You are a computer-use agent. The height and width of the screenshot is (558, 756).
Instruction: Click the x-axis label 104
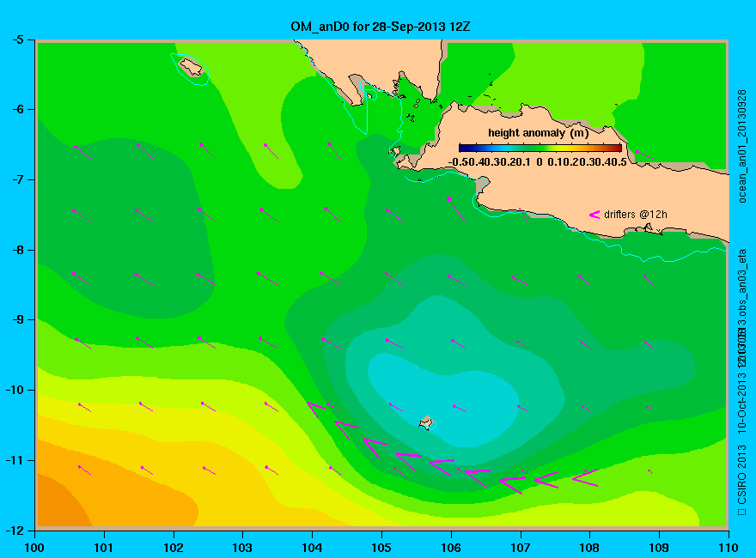tap(312, 548)
